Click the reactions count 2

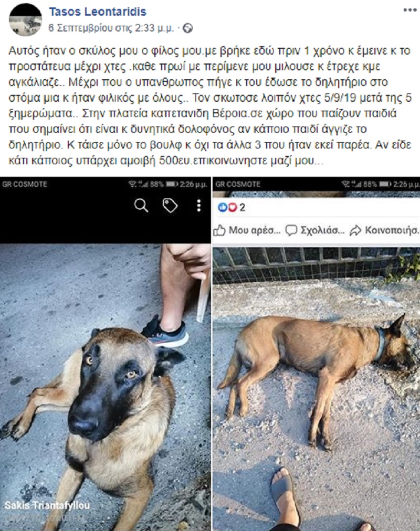tap(242, 207)
